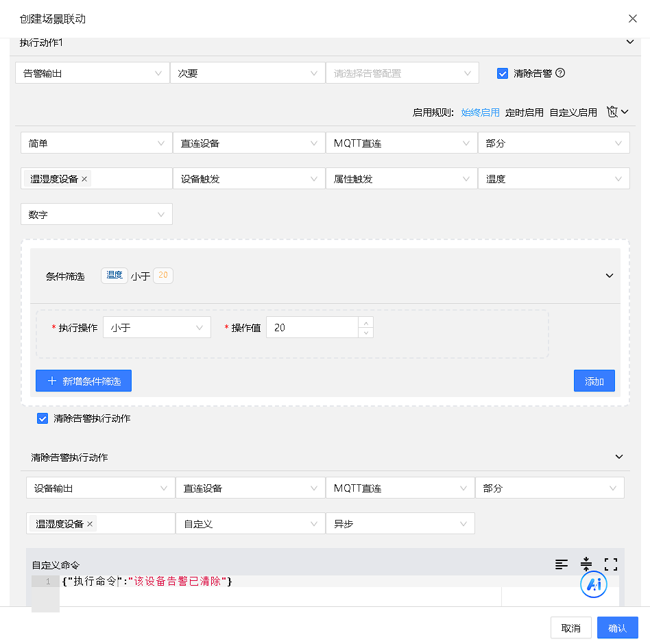Select the 自定义启用 enable rule

[573, 112]
